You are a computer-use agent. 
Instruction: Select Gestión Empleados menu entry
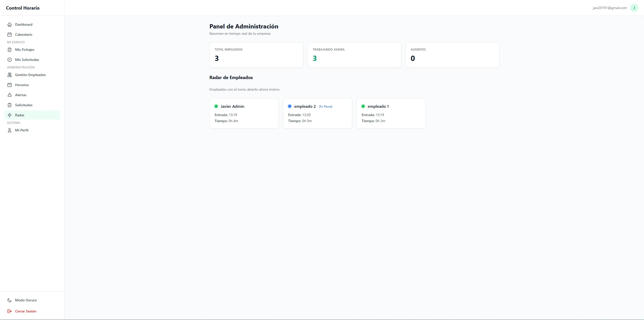pyautogui.click(x=32, y=75)
